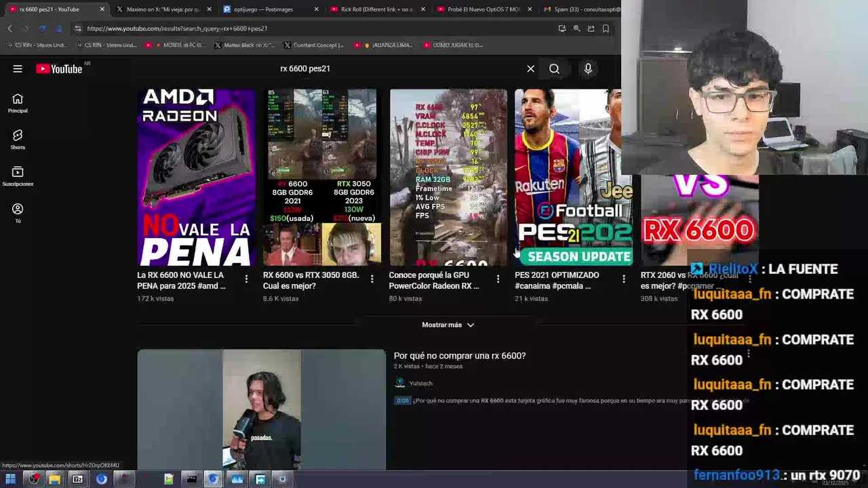Open options for RX 6600 vs RTX 3050 short
Viewport: 868px width, 488px height.
(372, 279)
